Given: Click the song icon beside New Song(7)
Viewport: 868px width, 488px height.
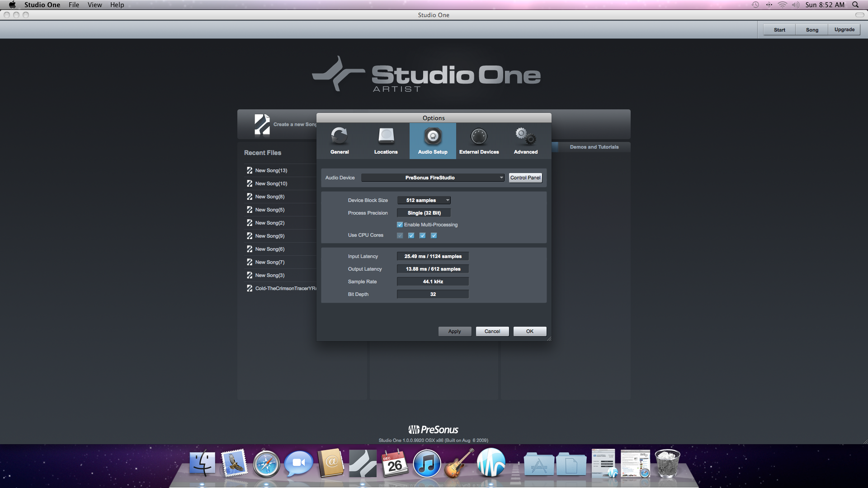Looking at the screenshot, I should [x=250, y=262].
